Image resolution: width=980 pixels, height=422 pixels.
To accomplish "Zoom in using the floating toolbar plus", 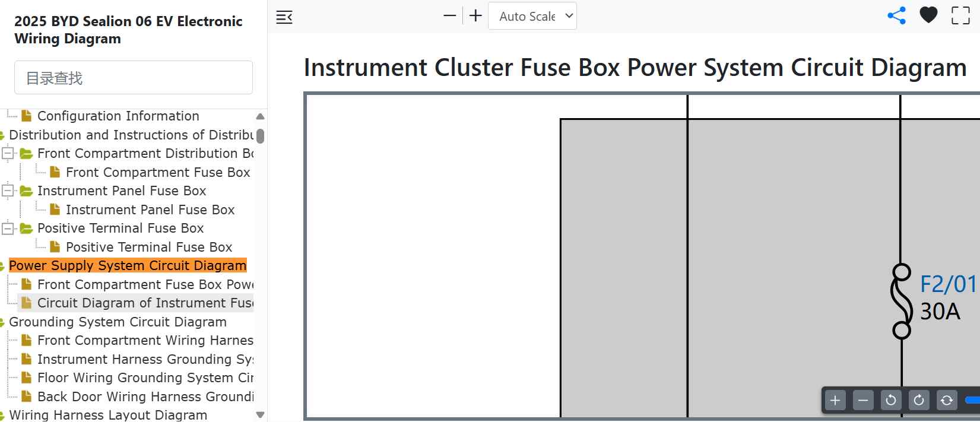I will tap(835, 400).
